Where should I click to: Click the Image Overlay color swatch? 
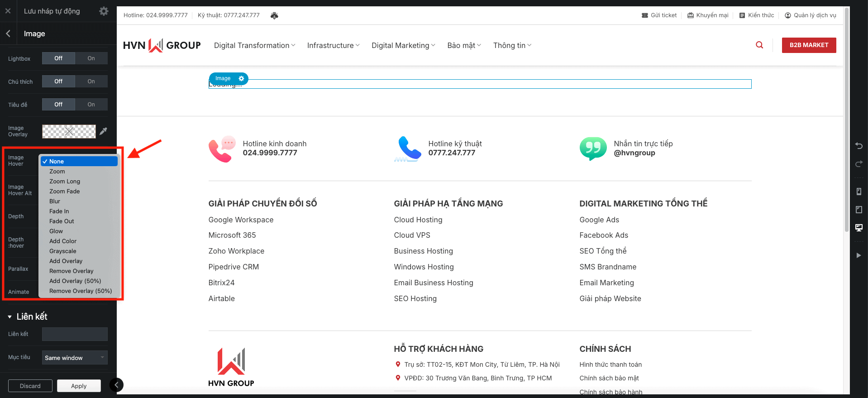click(x=69, y=131)
